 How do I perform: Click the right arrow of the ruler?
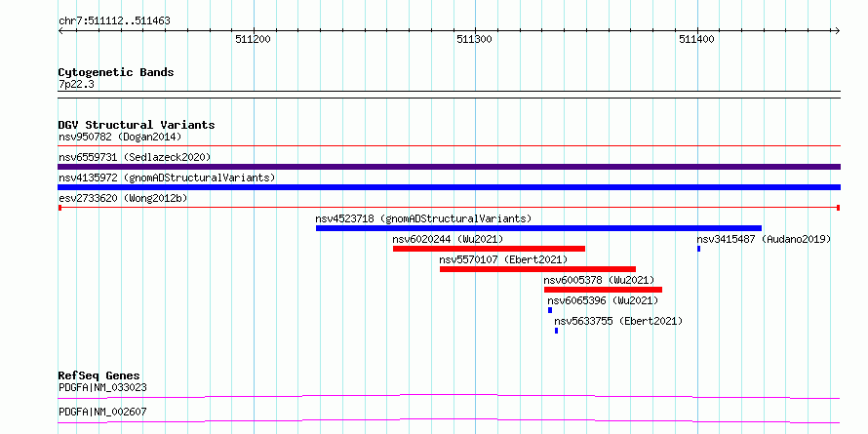837,30
